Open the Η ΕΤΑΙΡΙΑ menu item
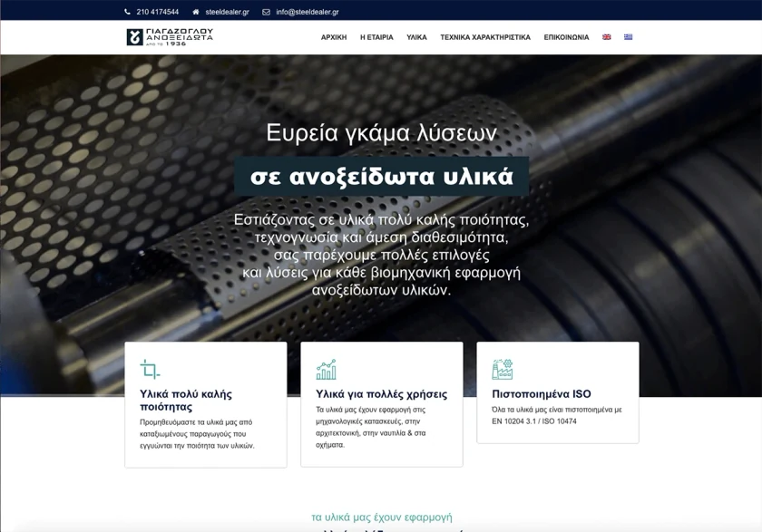This screenshot has width=762, height=532. coord(376,37)
